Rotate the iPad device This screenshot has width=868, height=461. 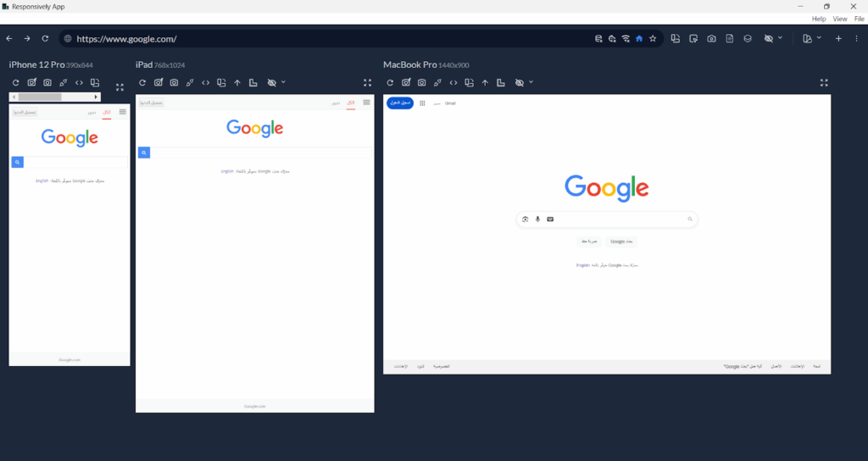pyautogui.click(x=221, y=82)
